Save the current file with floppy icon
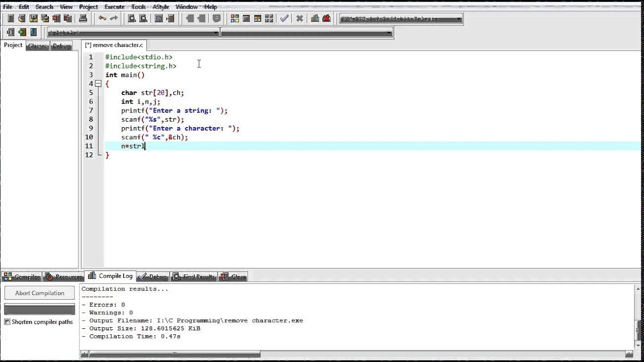The height and width of the screenshot is (362, 644). click(x=34, y=19)
